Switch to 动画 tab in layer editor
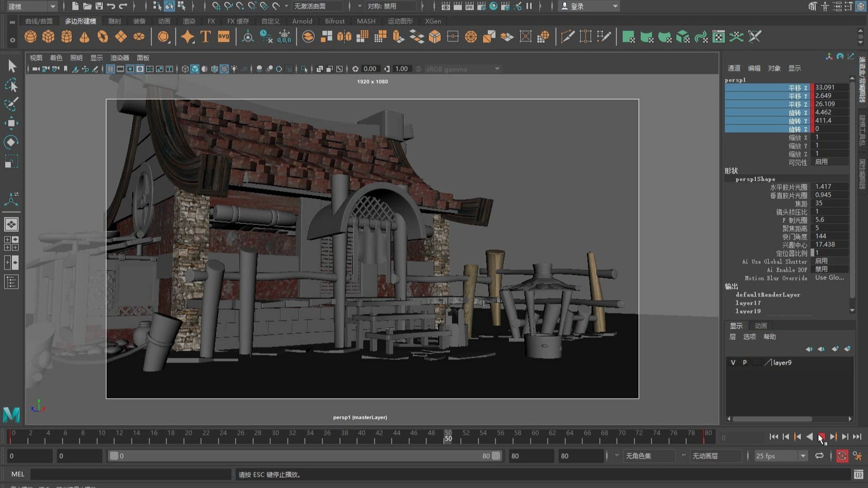The image size is (868, 488). [761, 326]
